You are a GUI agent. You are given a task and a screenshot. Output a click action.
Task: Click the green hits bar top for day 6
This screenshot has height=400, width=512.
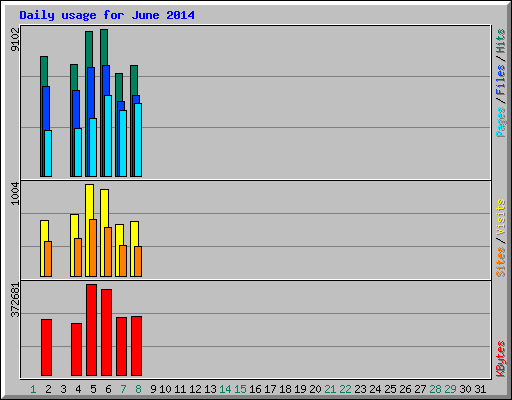pos(104,47)
